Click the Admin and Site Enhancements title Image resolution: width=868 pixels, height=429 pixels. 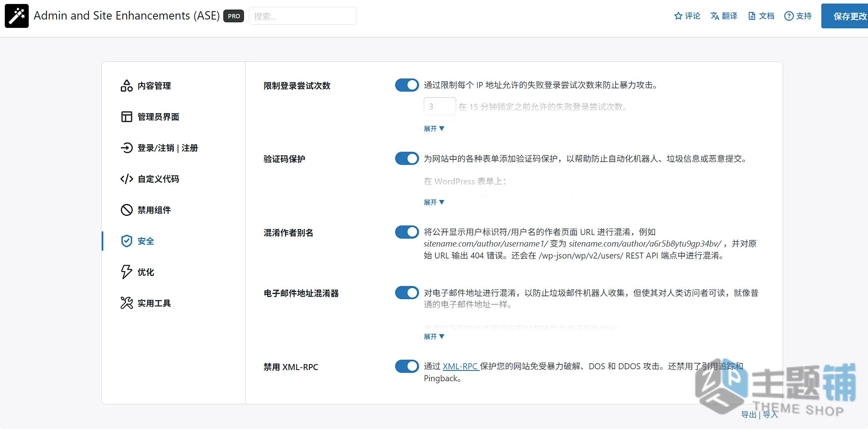tap(126, 16)
